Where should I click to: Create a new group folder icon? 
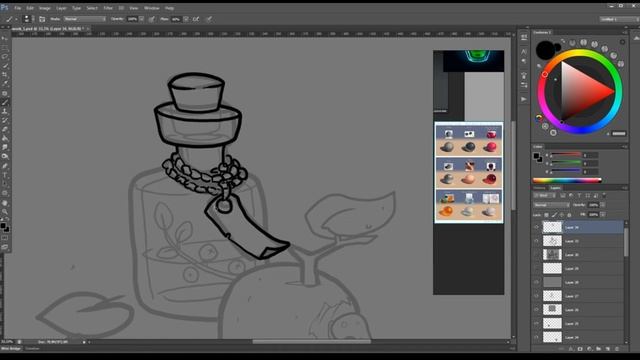[x=598, y=349]
